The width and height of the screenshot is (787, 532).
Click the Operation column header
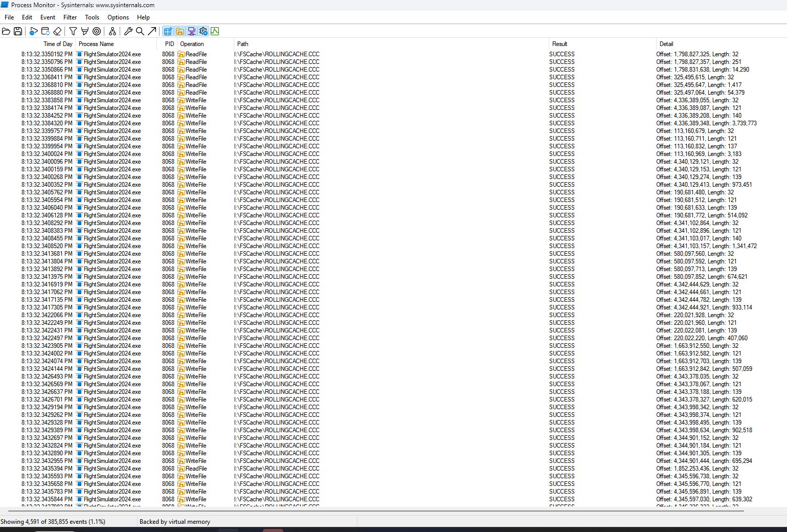pyautogui.click(x=192, y=44)
